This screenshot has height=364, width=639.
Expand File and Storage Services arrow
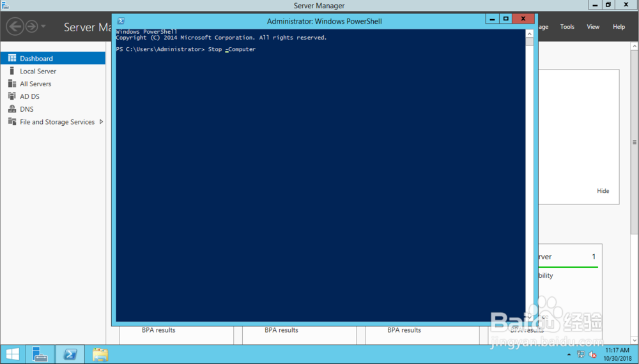101,122
